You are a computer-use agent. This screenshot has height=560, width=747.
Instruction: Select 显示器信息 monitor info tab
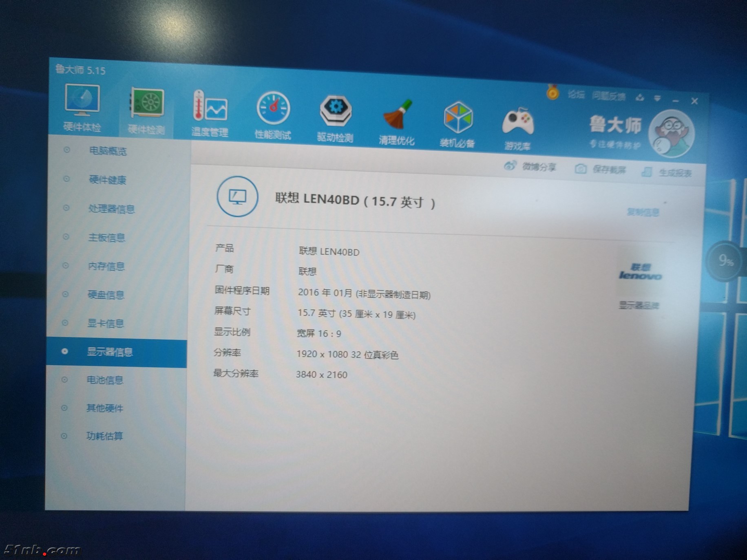pos(116,352)
